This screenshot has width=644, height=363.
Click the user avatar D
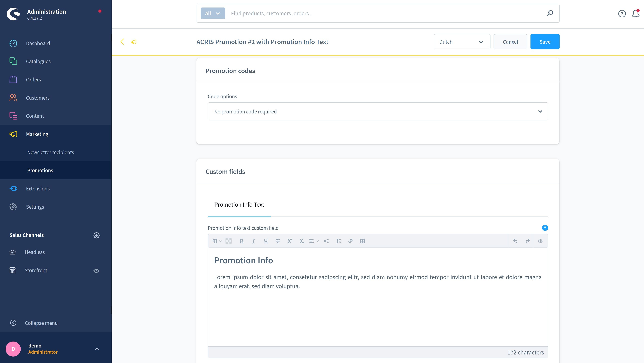click(13, 349)
